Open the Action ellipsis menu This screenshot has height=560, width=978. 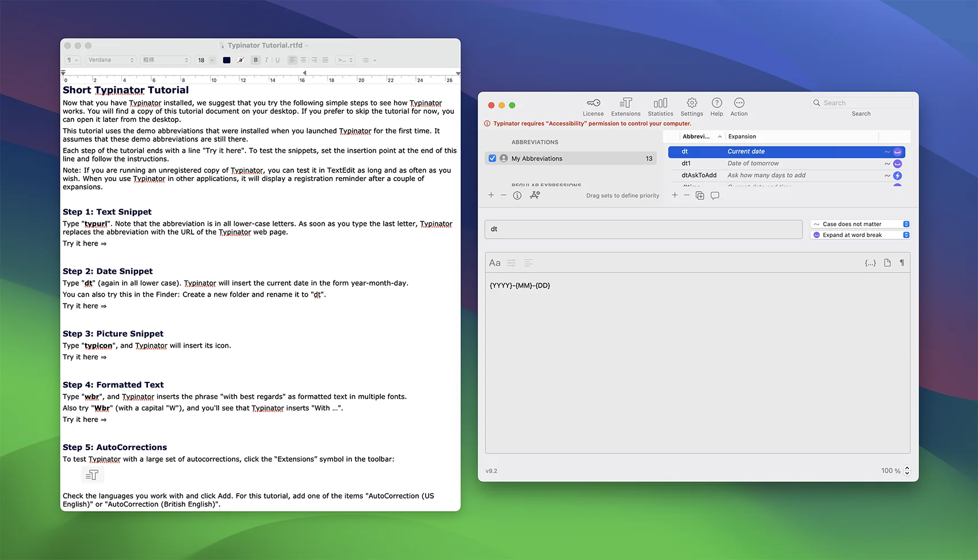tap(739, 107)
